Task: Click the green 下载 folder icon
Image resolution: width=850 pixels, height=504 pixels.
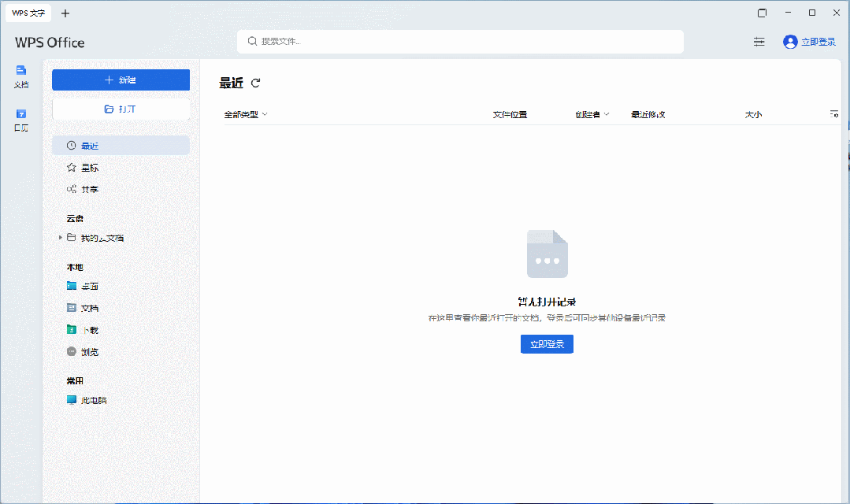Action: 72,329
